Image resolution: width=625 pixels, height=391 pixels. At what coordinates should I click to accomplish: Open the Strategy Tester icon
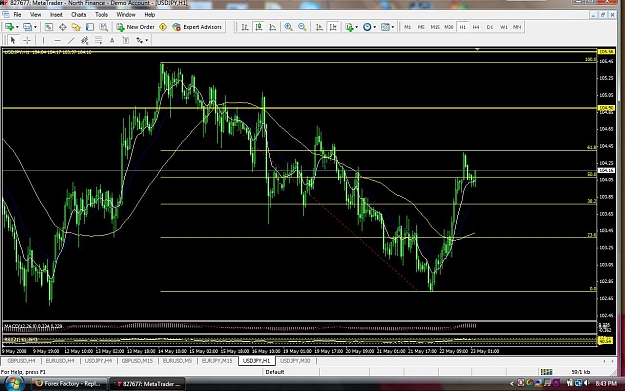104,27
